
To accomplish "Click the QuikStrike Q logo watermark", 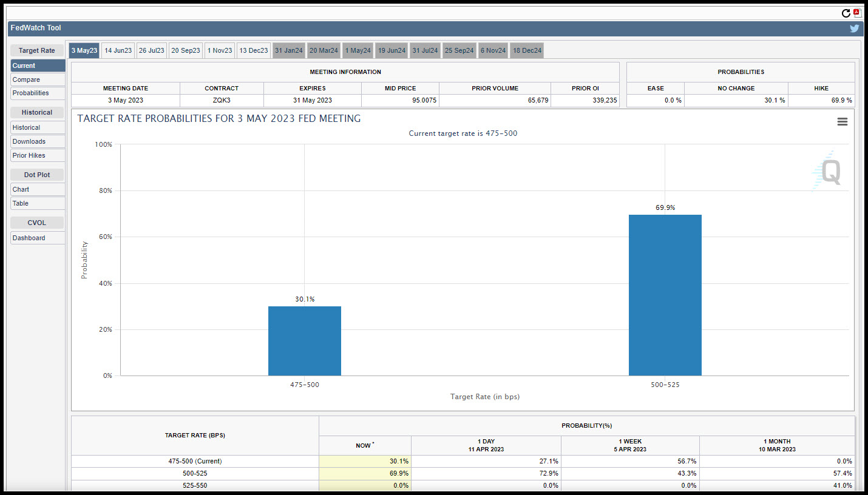I will point(827,171).
